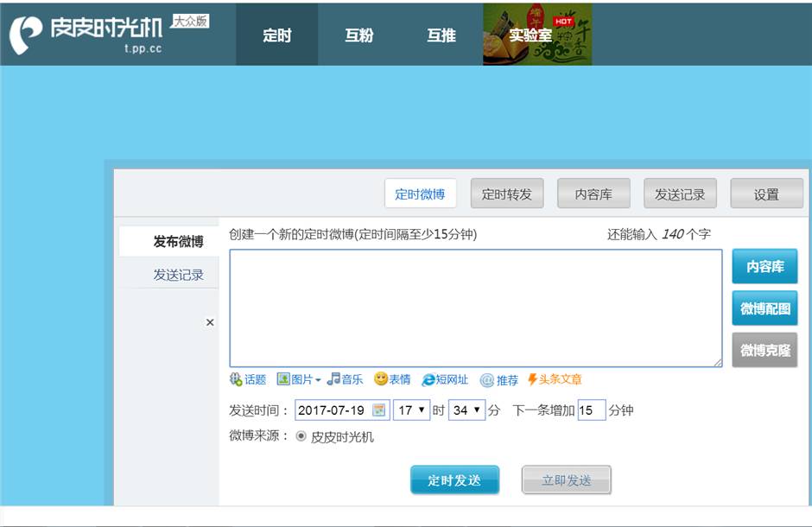Select 皮皮时光机 as weibo source

click(301, 436)
